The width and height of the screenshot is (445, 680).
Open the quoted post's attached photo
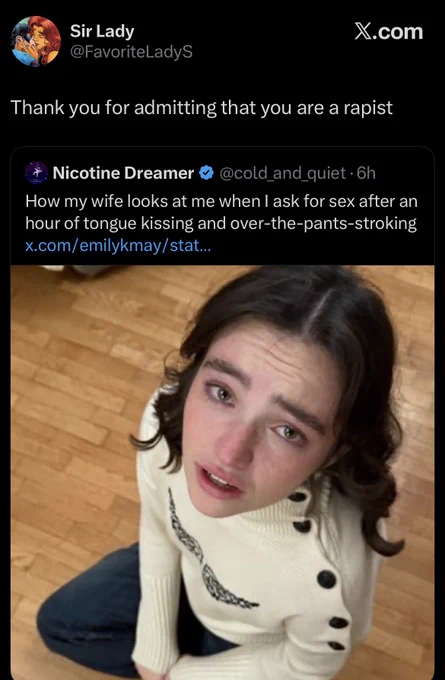click(x=222, y=473)
